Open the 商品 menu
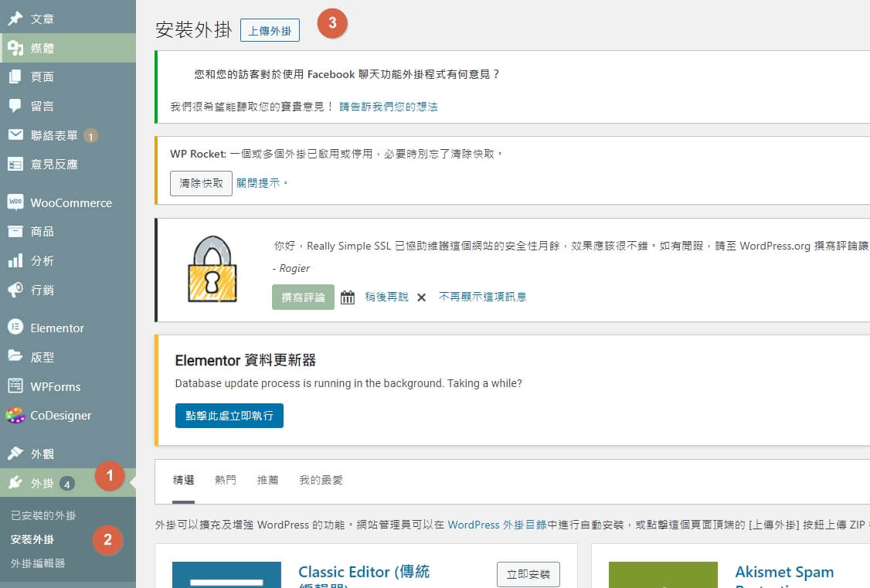The image size is (870, 588). (68, 231)
